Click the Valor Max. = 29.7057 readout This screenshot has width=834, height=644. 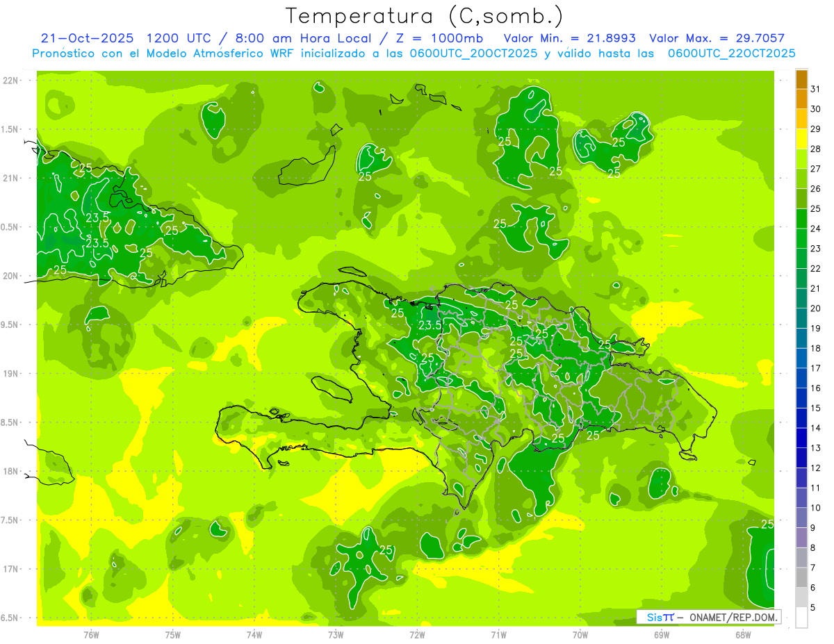717,38
